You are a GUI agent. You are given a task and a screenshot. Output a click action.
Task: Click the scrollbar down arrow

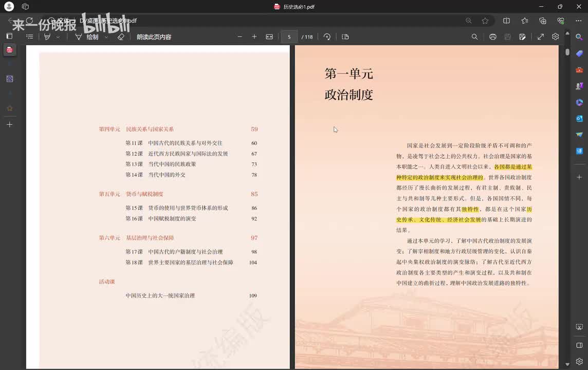(x=567, y=364)
